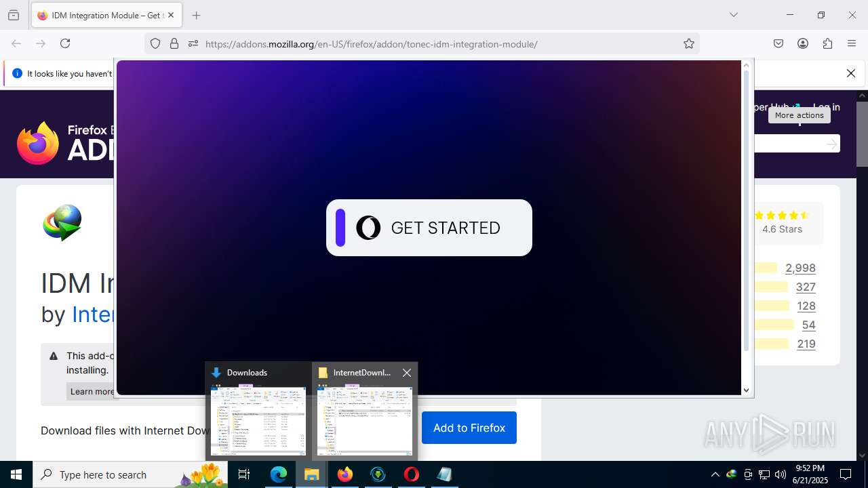Viewport: 868px width, 488px height.
Task: Open the Downloads window thumbnail
Action: tap(258, 411)
